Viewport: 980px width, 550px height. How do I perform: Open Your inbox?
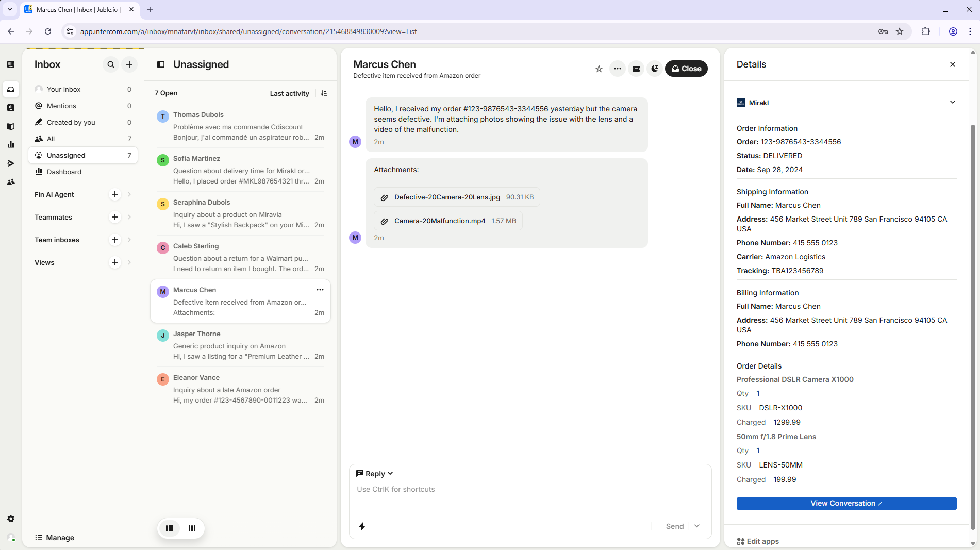pos(83,89)
